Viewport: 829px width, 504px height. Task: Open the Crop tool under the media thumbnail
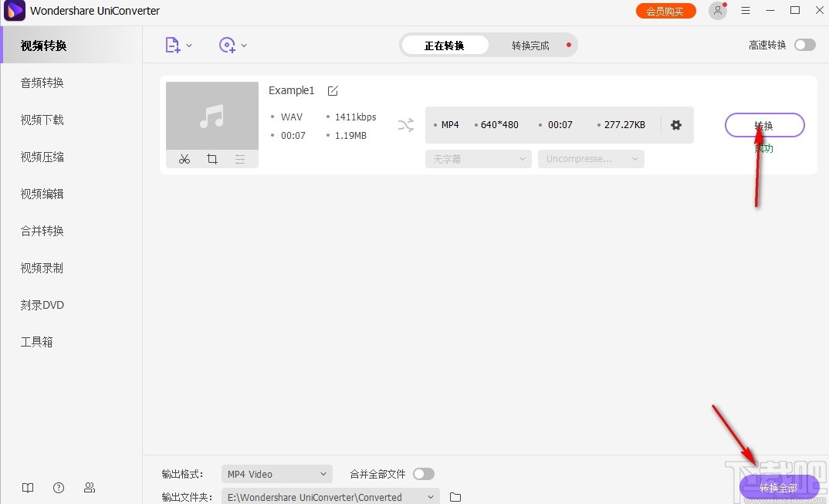[212, 159]
